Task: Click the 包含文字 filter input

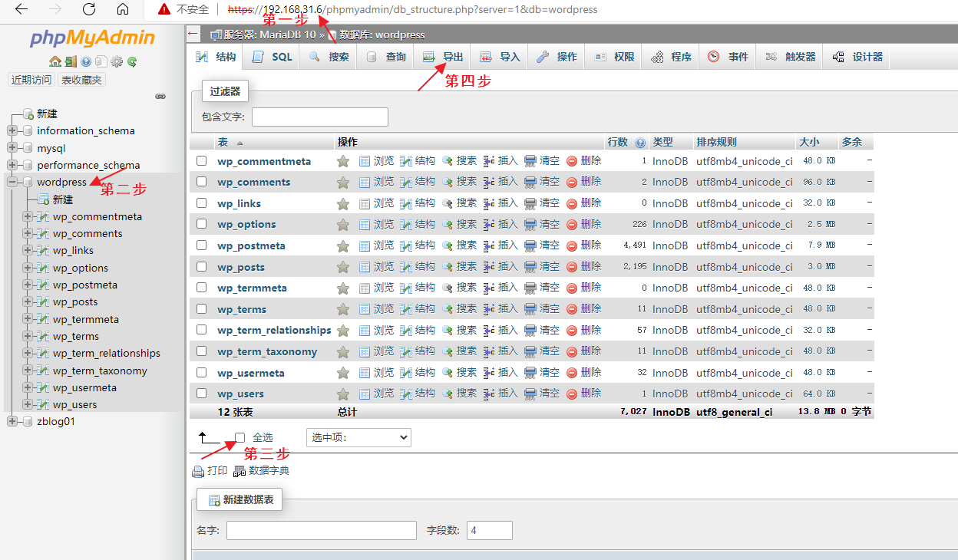Action: pyautogui.click(x=320, y=117)
